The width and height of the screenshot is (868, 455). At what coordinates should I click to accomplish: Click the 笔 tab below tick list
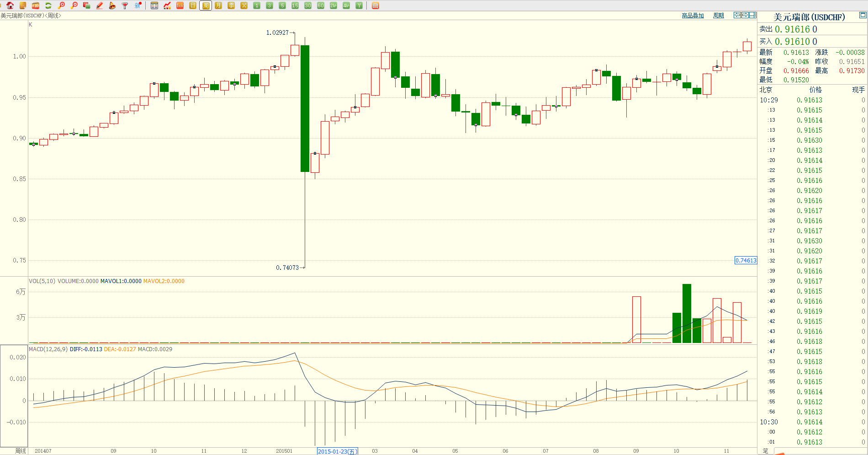(766, 451)
